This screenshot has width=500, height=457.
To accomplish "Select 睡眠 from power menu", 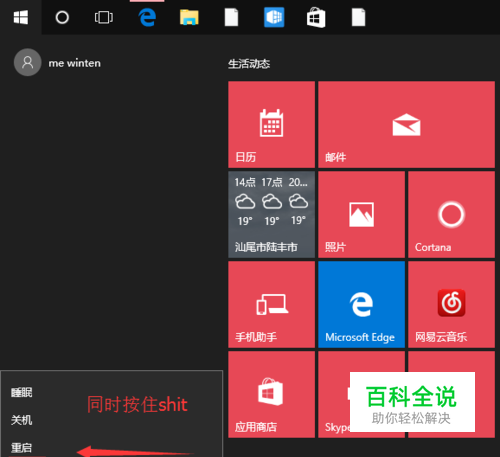I will click(22, 393).
